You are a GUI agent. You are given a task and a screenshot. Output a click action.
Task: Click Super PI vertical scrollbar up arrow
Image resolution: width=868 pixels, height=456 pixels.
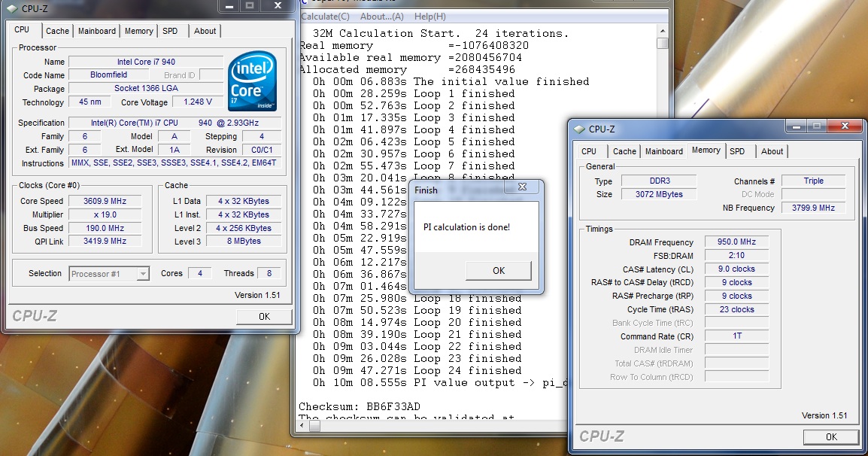tap(662, 31)
